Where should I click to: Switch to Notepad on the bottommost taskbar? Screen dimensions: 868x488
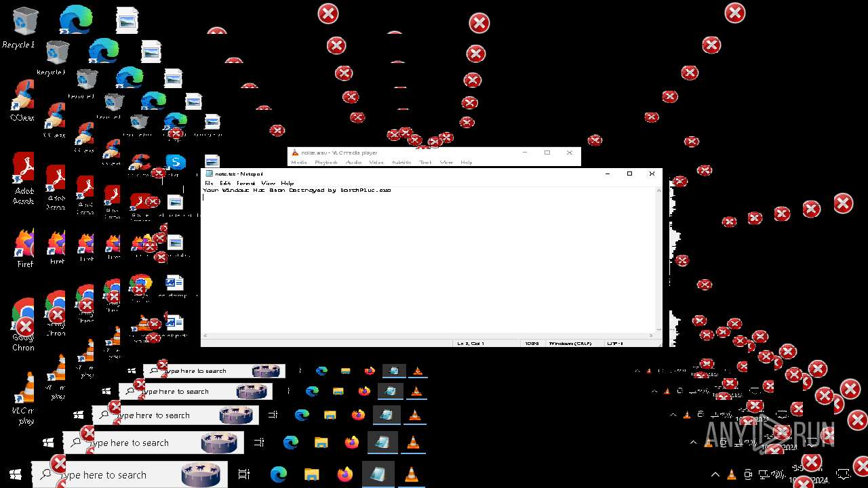(x=378, y=475)
